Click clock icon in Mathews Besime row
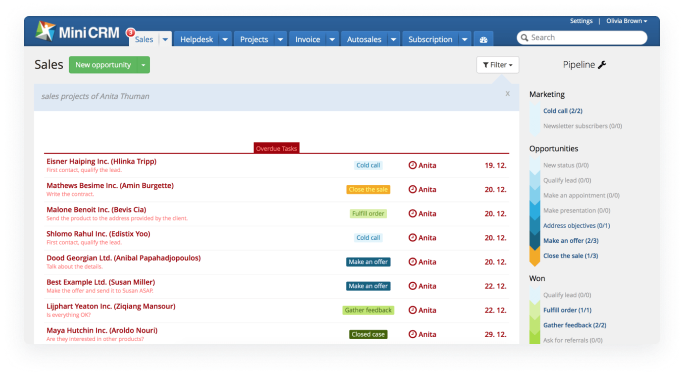The image size is (684, 376). [412, 189]
